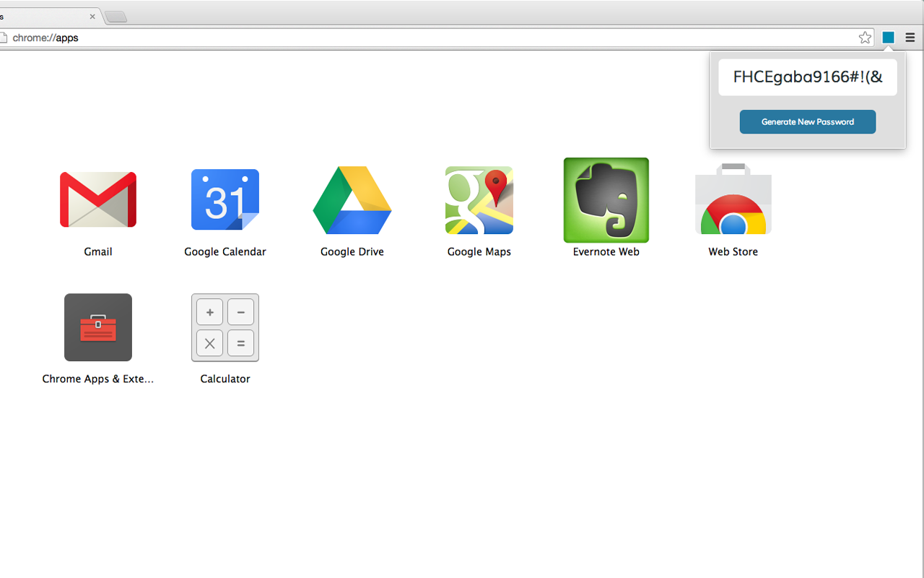Launch Google Calendar app
The width and height of the screenshot is (924, 578).
(225, 199)
